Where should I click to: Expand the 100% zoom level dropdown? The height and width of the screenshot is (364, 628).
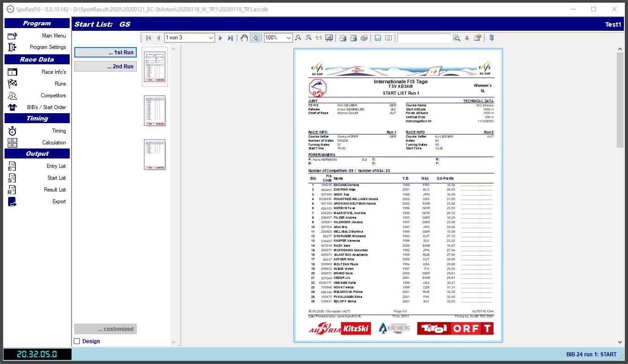click(x=288, y=38)
